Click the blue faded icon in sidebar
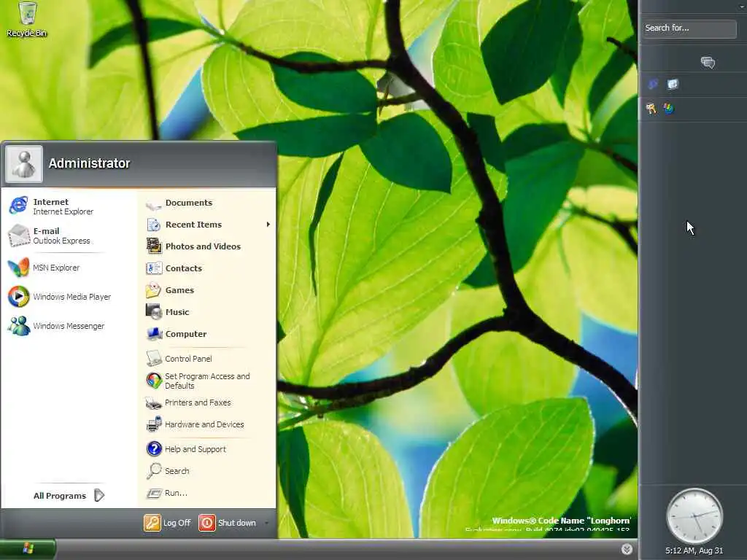This screenshot has width=747, height=560. pos(653,85)
